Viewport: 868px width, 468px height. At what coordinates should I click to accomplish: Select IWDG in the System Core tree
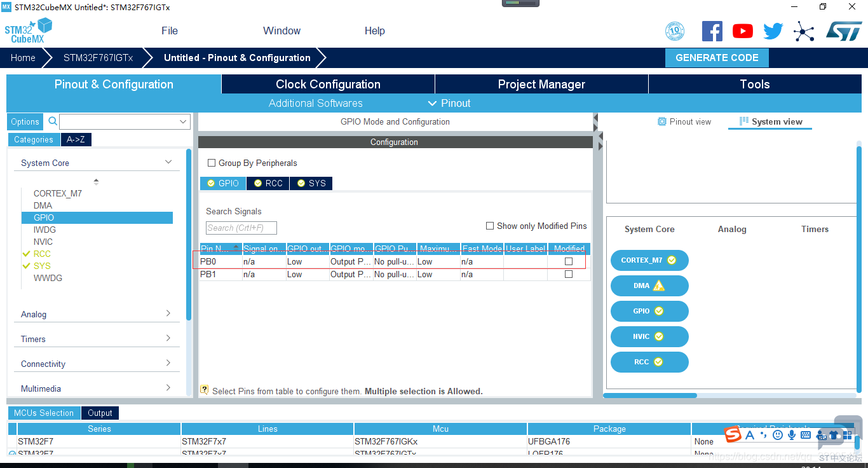click(x=44, y=230)
